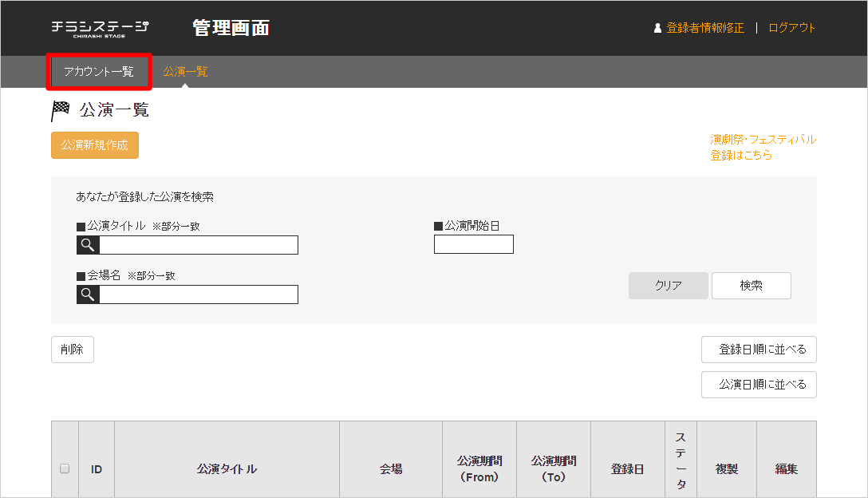Switch to the 公演一覧 tab

[185, 72]
